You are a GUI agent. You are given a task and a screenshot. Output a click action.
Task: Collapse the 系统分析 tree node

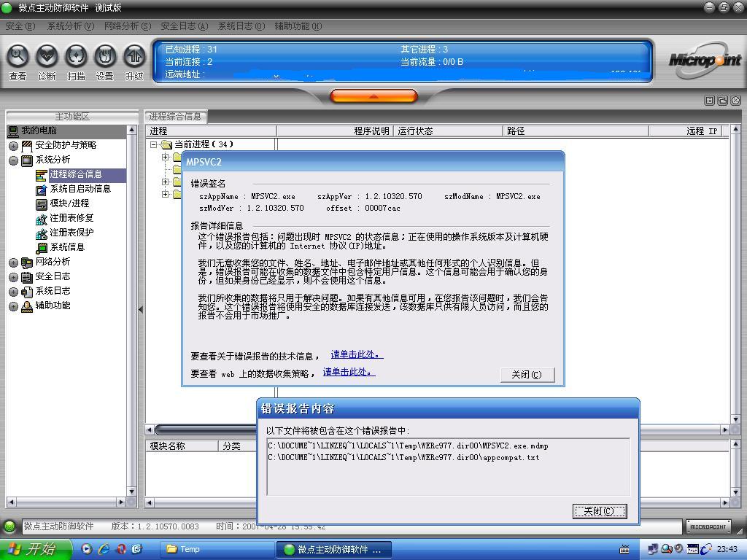13,160
